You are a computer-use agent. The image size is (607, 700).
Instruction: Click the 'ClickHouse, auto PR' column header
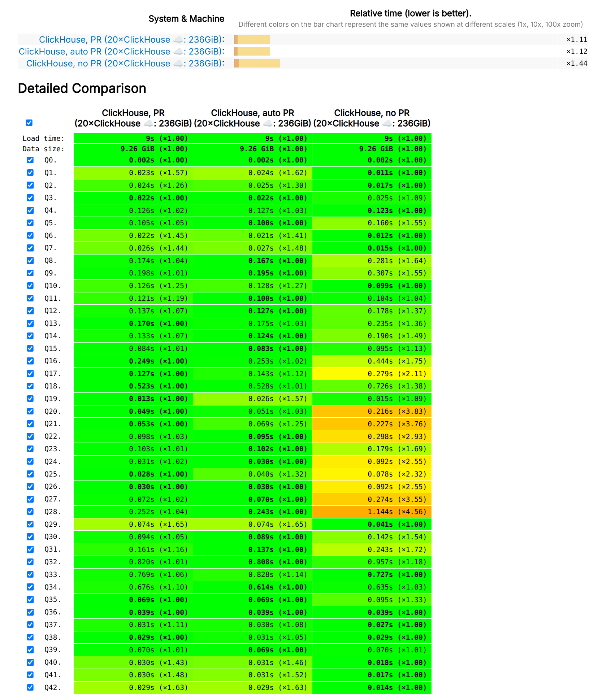tap(252, 118)
